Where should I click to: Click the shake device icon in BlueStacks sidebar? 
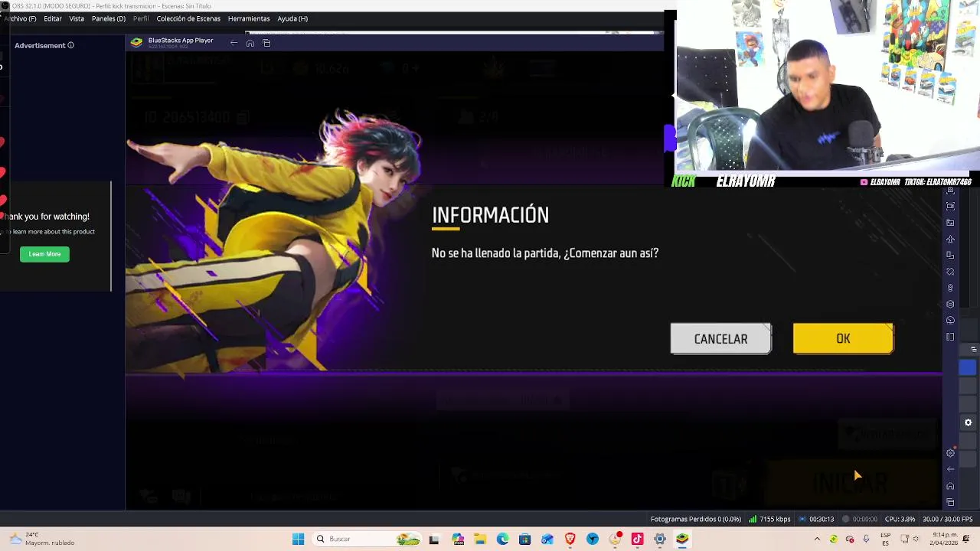950,272
